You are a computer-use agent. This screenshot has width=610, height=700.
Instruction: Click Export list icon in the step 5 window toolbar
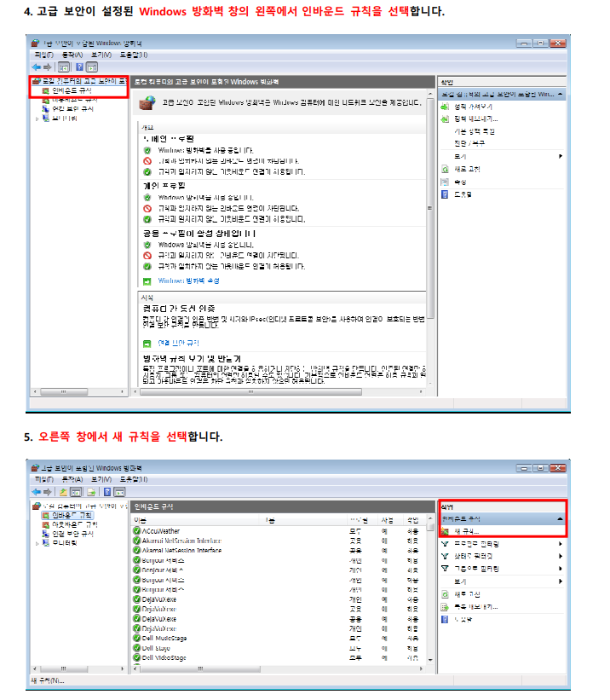point(91,492)
